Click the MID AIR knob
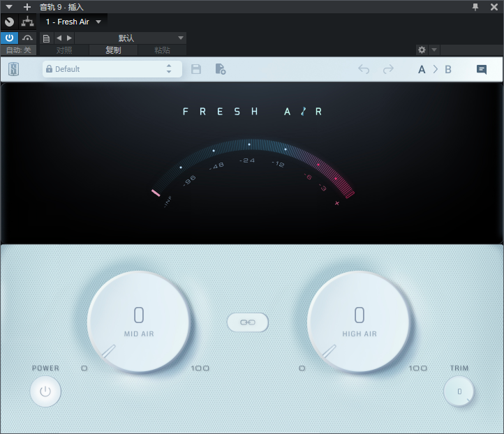 [139, 322]
